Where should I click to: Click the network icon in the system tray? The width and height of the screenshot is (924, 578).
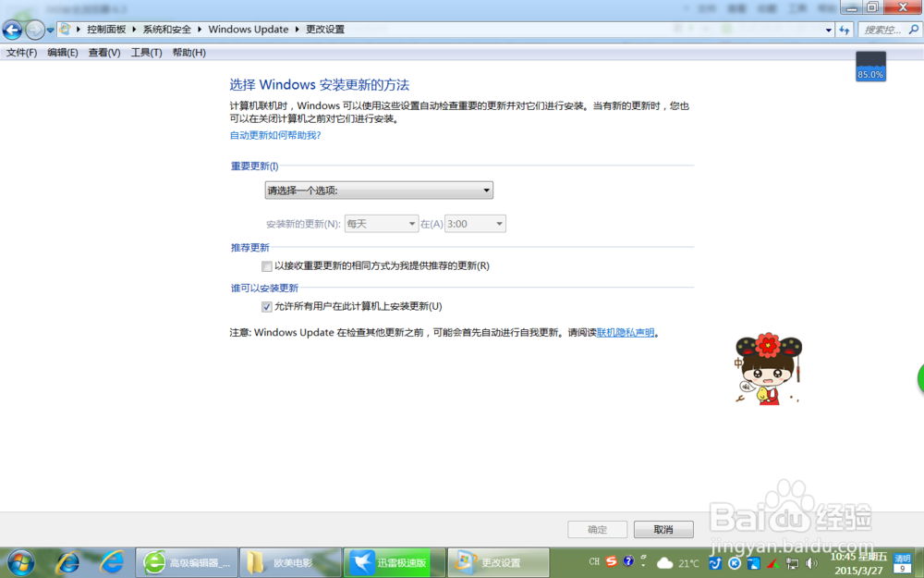pyautogui.click(x=793, y=561)
